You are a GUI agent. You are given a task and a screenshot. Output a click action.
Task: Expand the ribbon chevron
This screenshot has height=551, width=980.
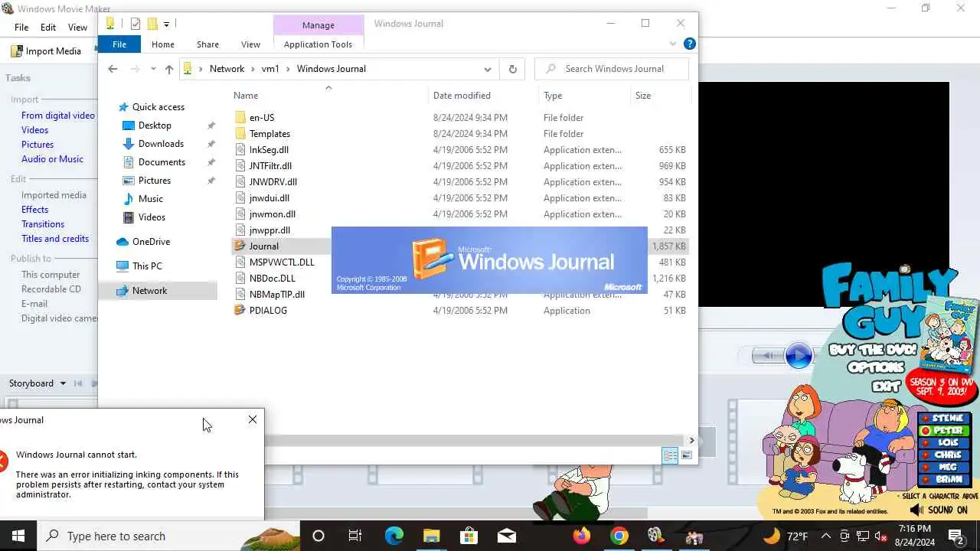pyautogui.click(x=673, y=44)
